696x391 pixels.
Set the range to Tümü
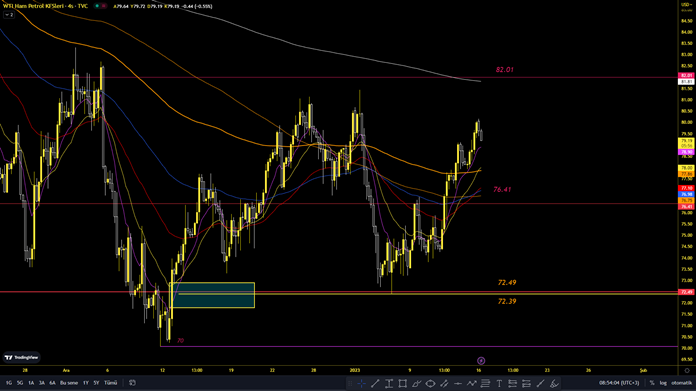click(111, 383)
